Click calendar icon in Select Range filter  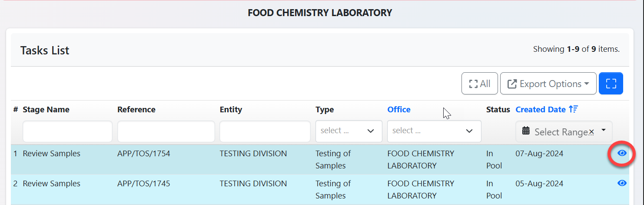[526, 131]
